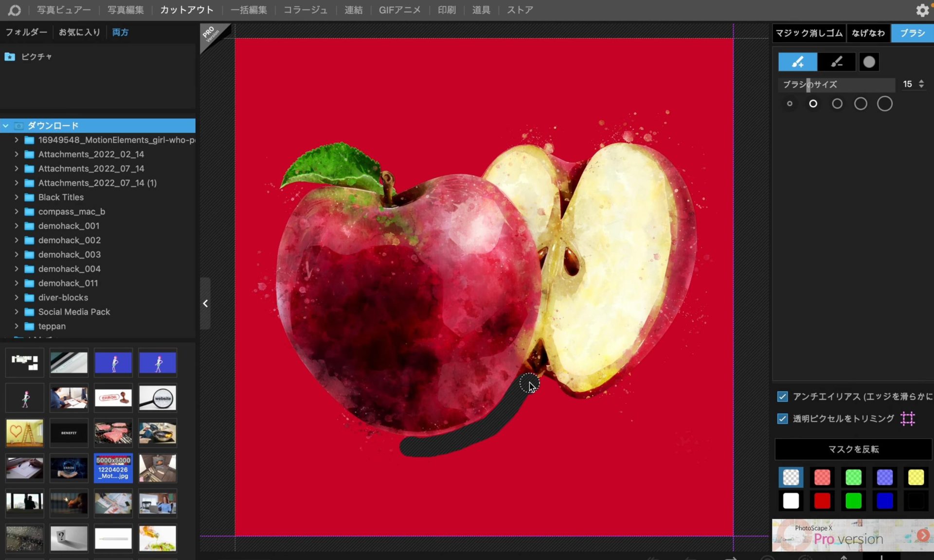934x560 pixels.
Task: Collapse the ダウンロード folder tree
Action: [x=6, y=126]
